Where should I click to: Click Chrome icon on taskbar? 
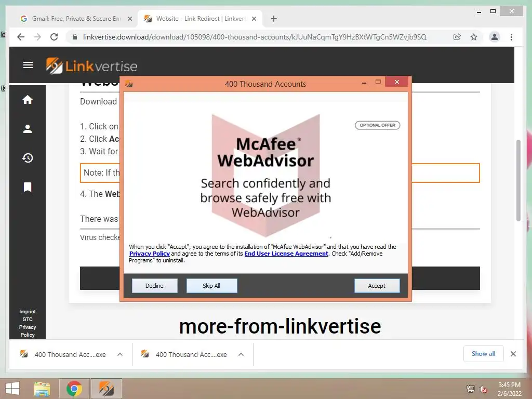click(x=74, y=389)
